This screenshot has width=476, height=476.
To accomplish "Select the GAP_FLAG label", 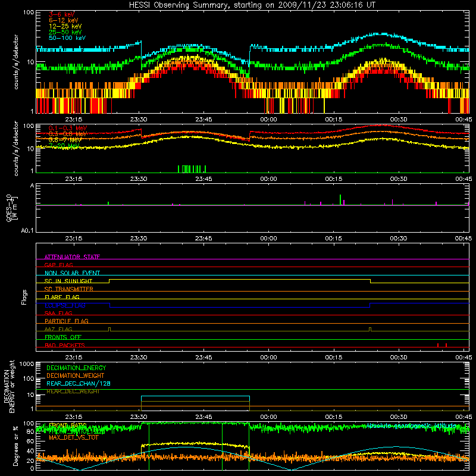I will pyautogui.click(x=58, y=265).
